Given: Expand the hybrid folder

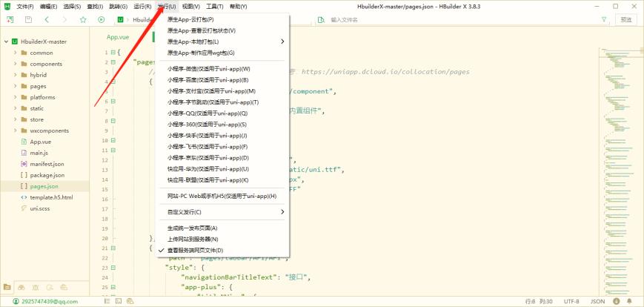Looking at the screenshot, I should (x=16, y=75).
